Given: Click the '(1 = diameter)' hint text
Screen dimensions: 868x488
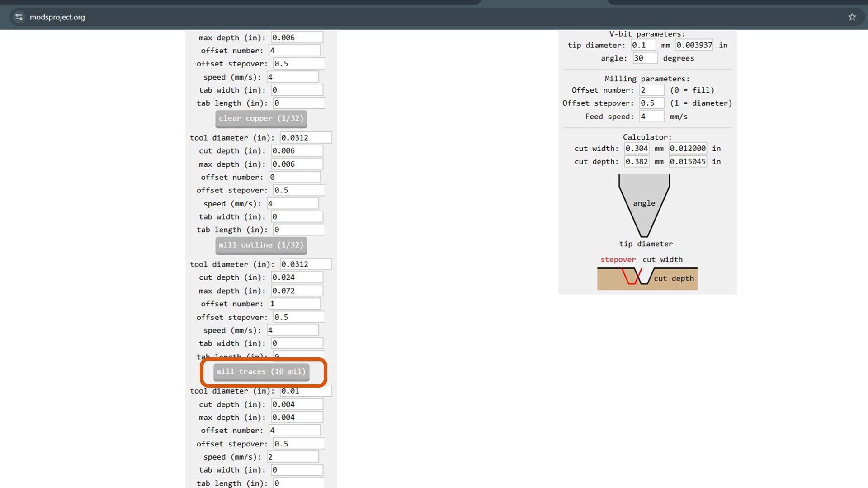Looking at the screenshot, I should (x=701, y=103).
